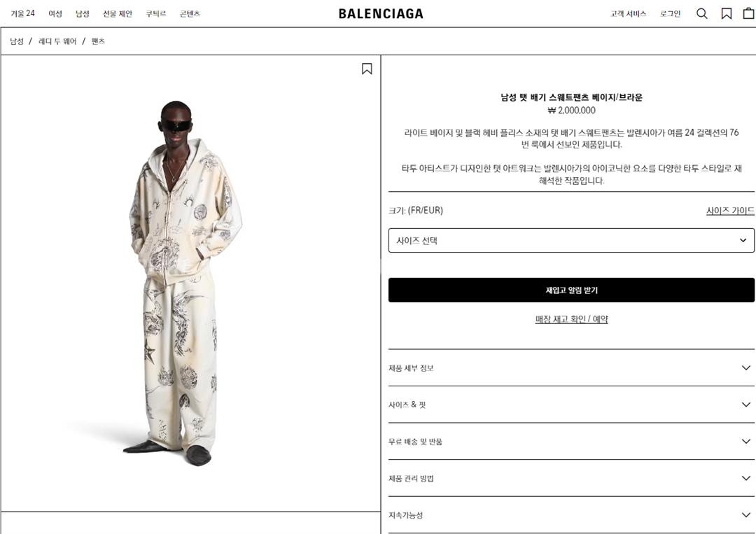This screenshot has width=756, height=534.
Task: Click the BALENCIAGA logo
Action: [x=381, y=13]
